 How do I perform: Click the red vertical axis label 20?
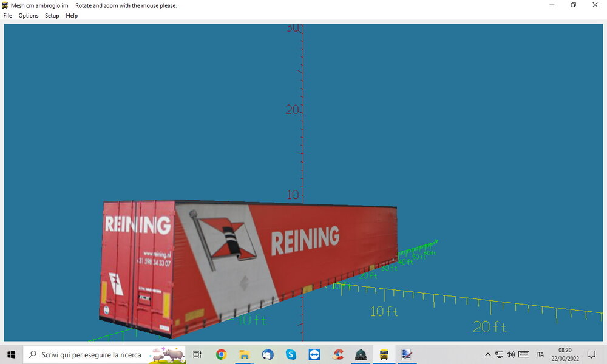click(x=293, y=110)
